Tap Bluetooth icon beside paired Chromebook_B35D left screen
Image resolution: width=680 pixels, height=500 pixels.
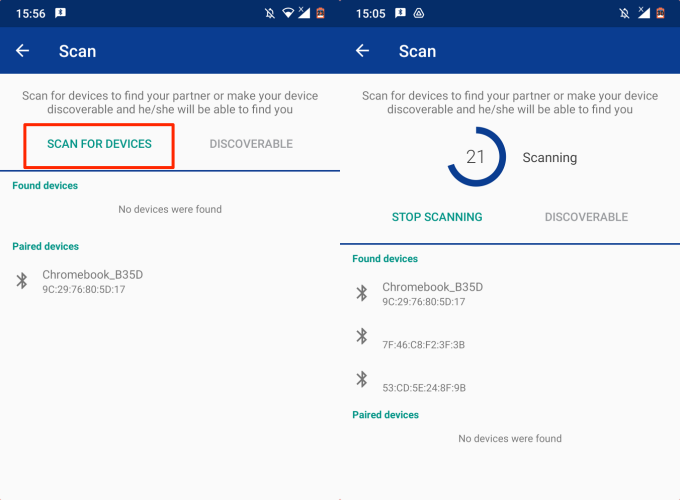22,281
